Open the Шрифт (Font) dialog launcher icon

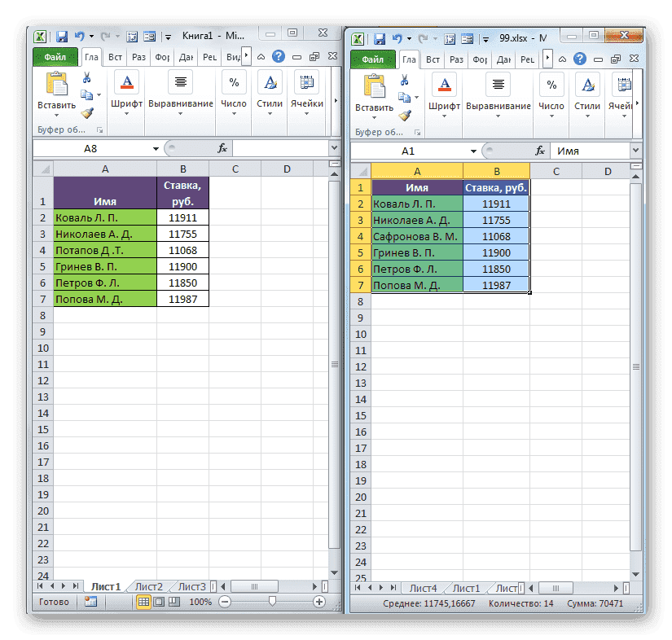[126, 81]
